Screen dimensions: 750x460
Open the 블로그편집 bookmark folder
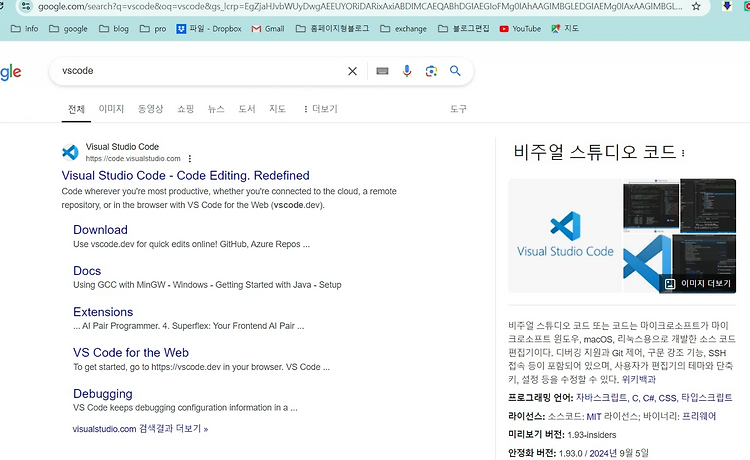pos(463,29)
